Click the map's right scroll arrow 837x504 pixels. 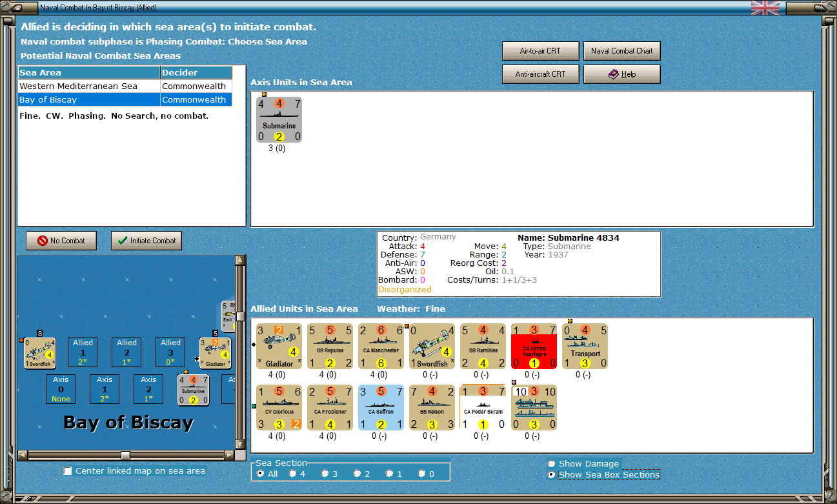[x=228, y=455]
